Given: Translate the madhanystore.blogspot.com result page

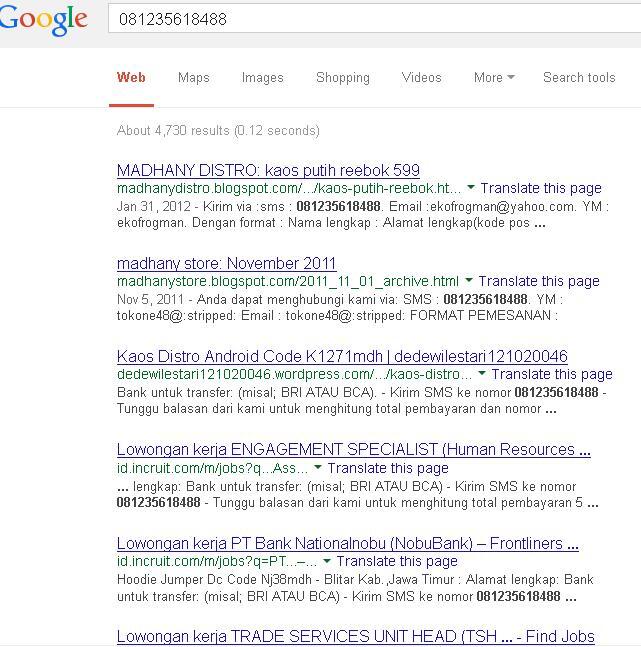Looking at the screenshot, I should point(539,281).
